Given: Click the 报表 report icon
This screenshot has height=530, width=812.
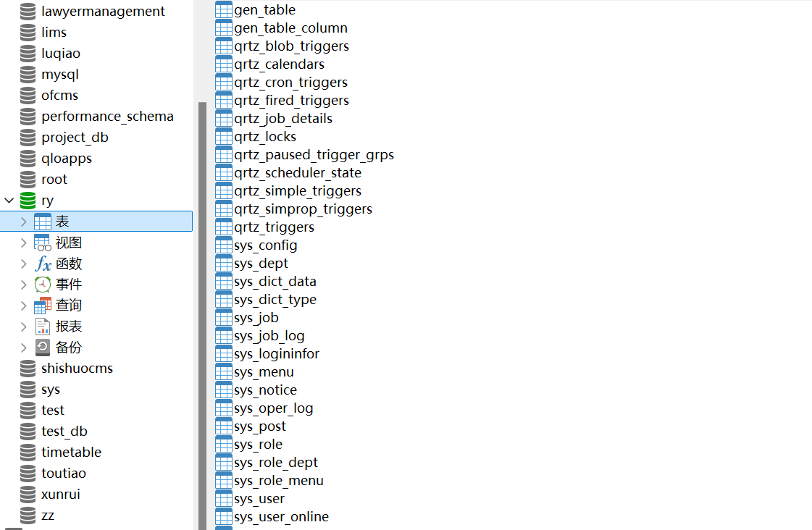Looking at the screenshot, I should (43, 327).
